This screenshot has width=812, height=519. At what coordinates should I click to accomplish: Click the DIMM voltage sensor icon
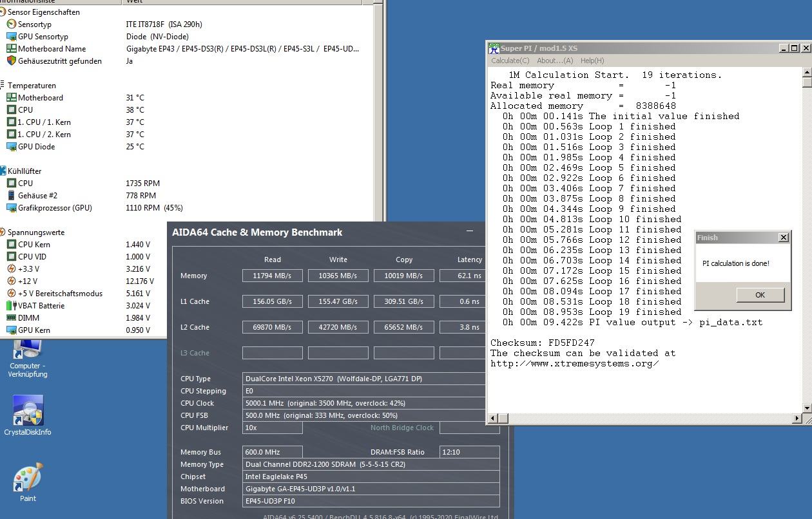pyautogui.click(x=13, y=317)
